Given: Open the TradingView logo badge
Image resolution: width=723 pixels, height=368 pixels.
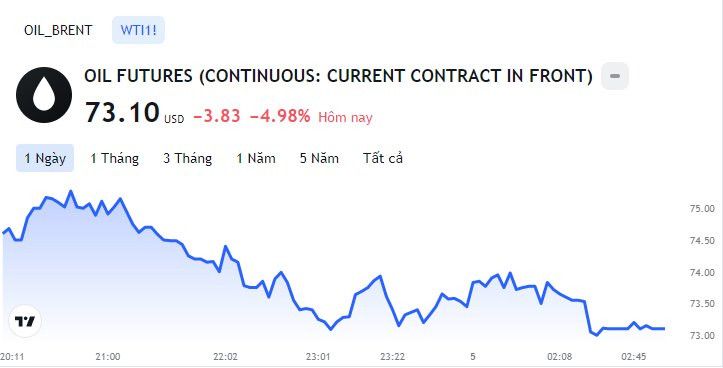Looking at the screenshot, I should [x=25, y=321].
